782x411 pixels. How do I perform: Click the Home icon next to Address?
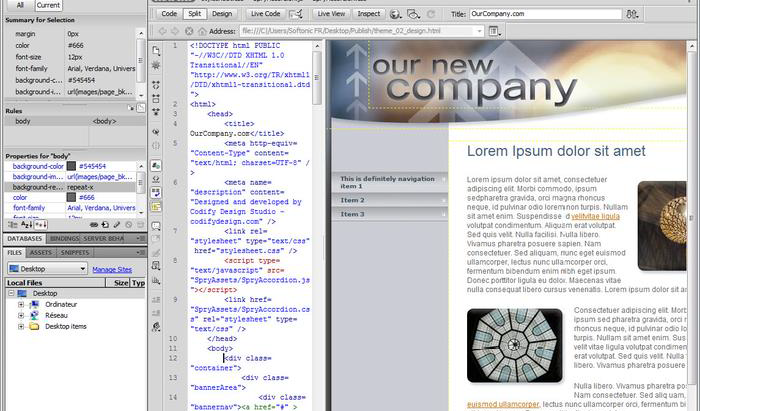202,31
